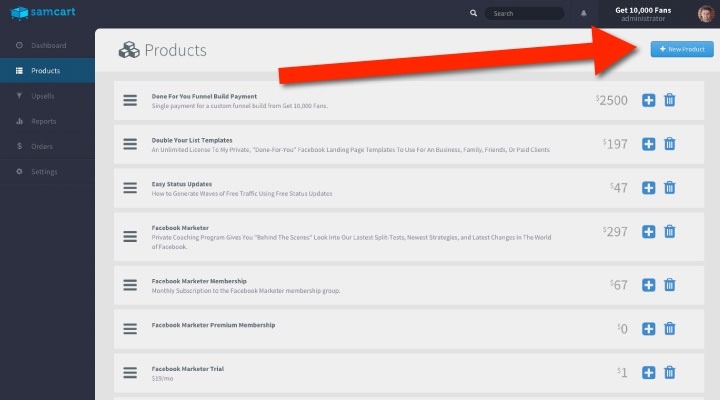This screenshot has width=720, height=400.
Task: Grab reorder handle for Facebook Marketer Membership
Action: (130, 285)
